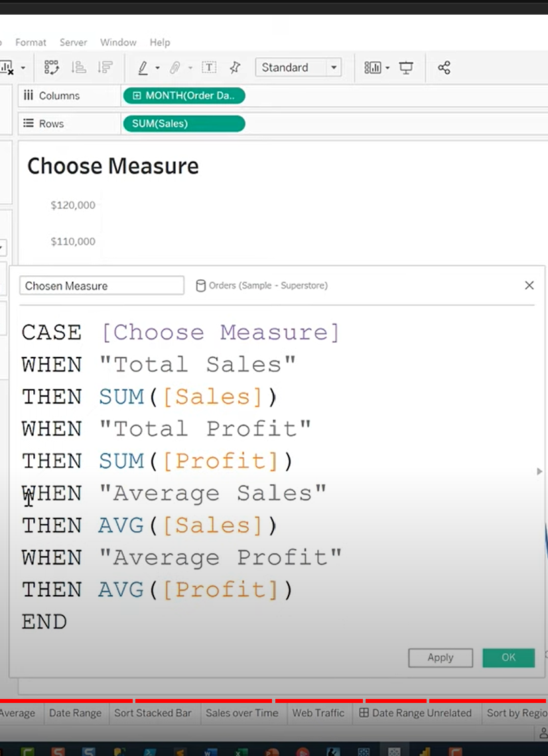
Task: Expand the MONTH(Order Date) pill
Action: pyautogui.click(x=137, y=95)
